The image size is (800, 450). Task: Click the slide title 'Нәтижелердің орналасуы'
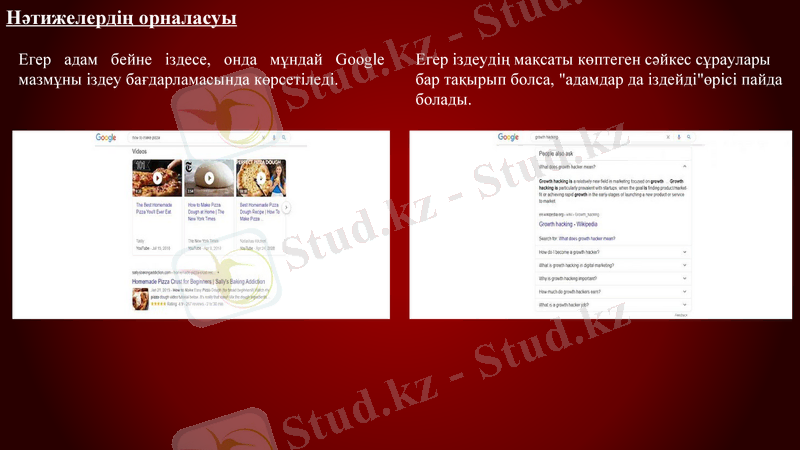click(x=121, y=18)
